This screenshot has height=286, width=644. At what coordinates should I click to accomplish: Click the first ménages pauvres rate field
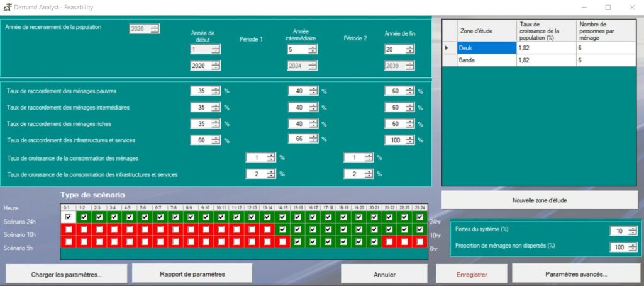(x=201, y=91)
